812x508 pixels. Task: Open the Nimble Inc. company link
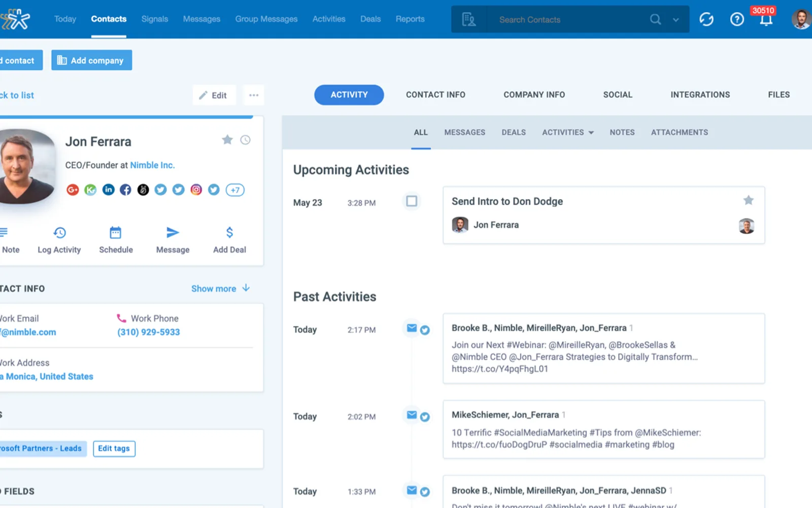(x=152, y=165)
